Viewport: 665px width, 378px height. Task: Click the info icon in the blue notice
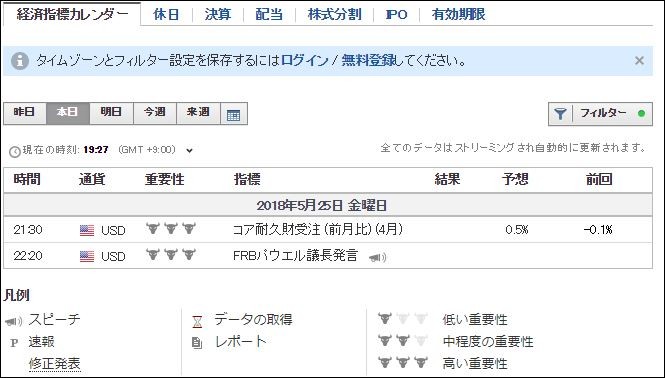[x=20, y=61]
